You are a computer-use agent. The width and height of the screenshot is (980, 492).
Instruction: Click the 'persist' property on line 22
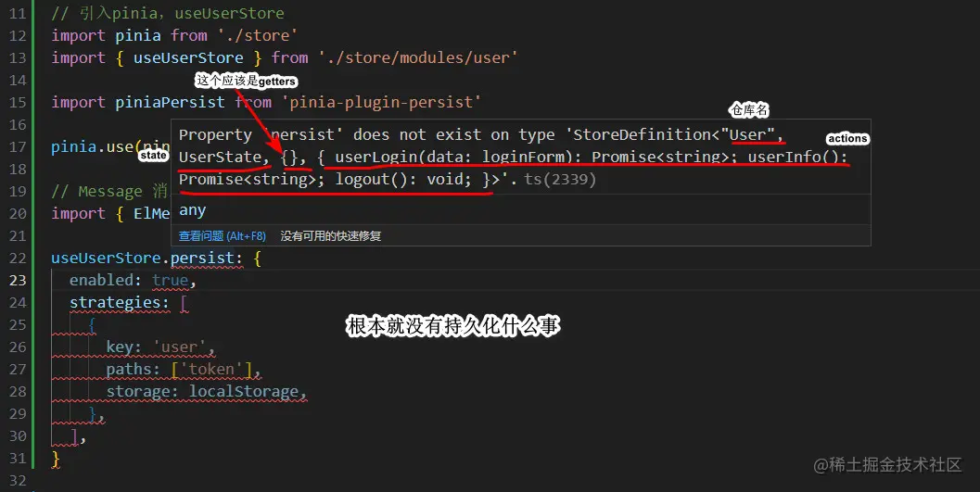[202, 259]
